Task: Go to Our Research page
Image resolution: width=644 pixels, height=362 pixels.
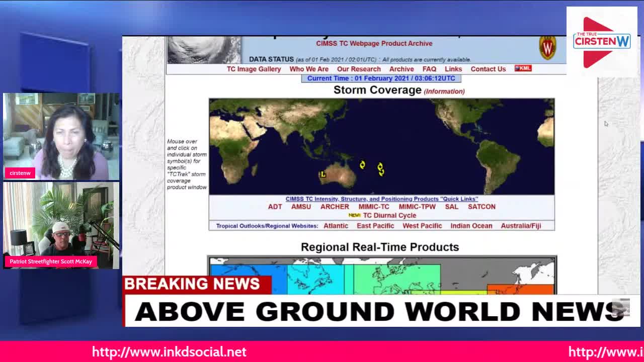Action: coord(359,69)
